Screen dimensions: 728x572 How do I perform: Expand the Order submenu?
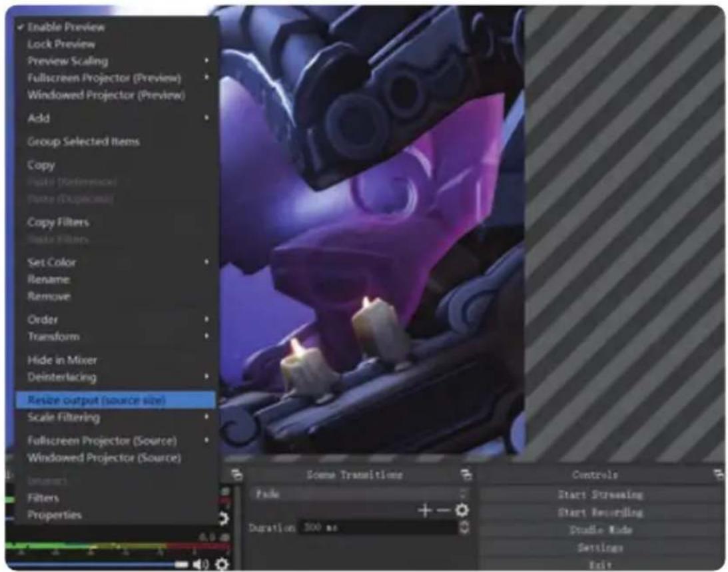pyautogui.click(x=116, y=320)
